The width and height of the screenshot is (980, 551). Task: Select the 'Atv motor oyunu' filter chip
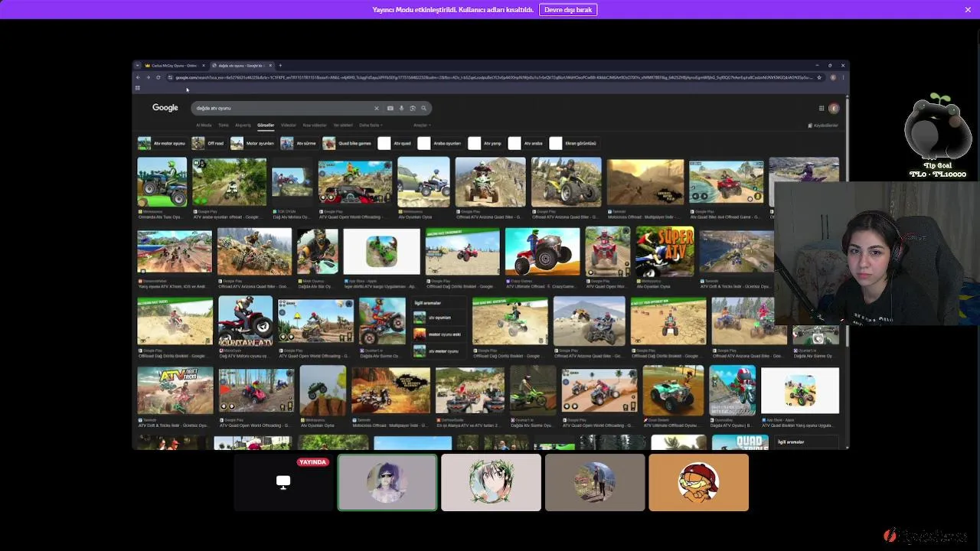(x=162, y=143)
